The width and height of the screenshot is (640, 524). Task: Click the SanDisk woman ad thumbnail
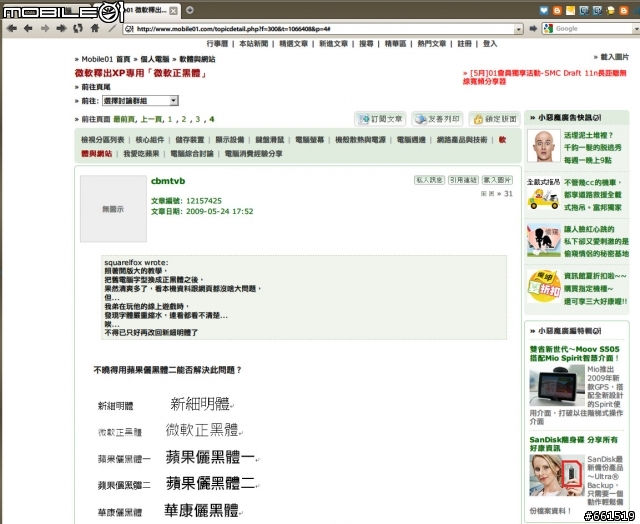point(557,475)
